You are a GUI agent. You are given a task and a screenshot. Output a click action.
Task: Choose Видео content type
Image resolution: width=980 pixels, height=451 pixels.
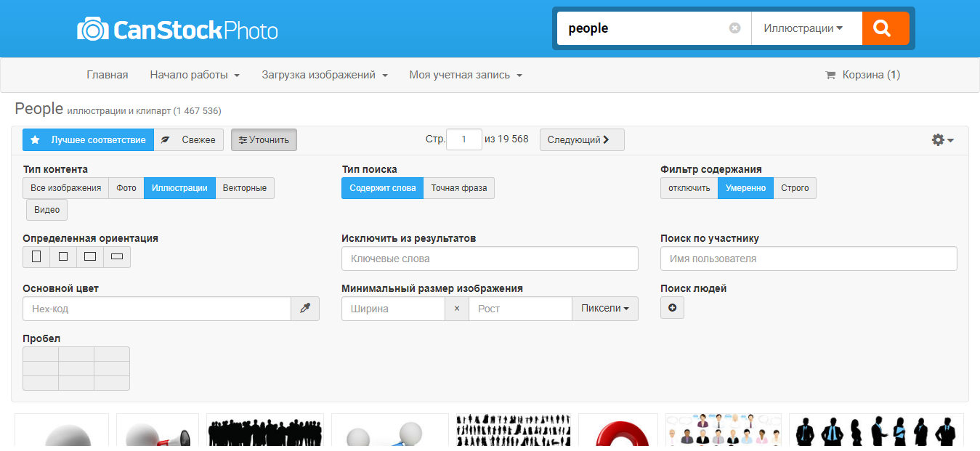pos(47,210)
